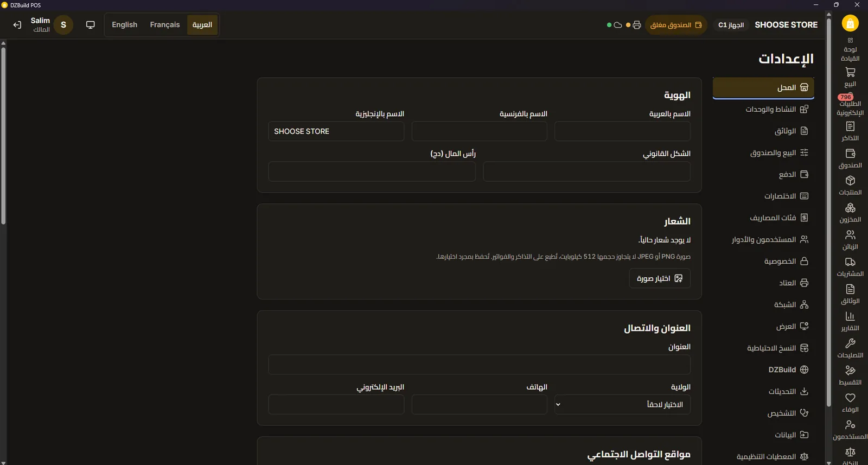Open البيانات data settings section

coord(763,435)
